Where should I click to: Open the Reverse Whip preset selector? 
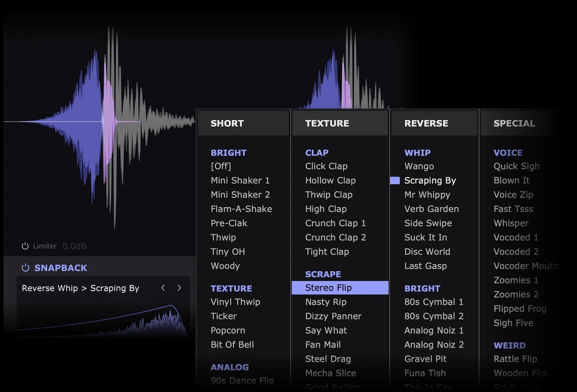80,288
